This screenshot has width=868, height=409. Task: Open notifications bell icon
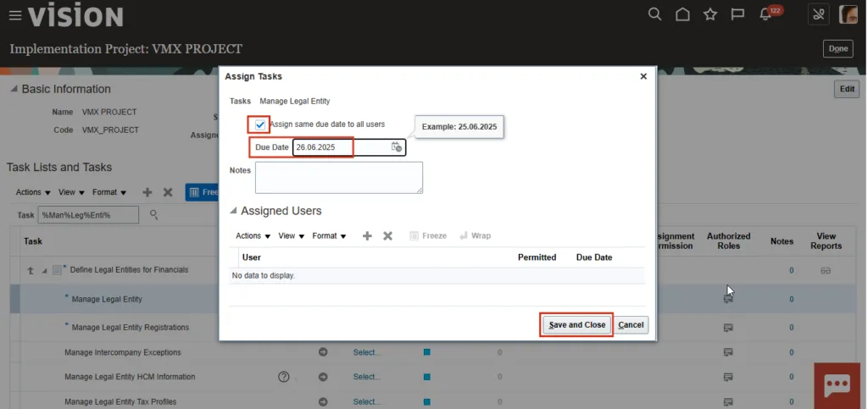(x=766, y=14)
